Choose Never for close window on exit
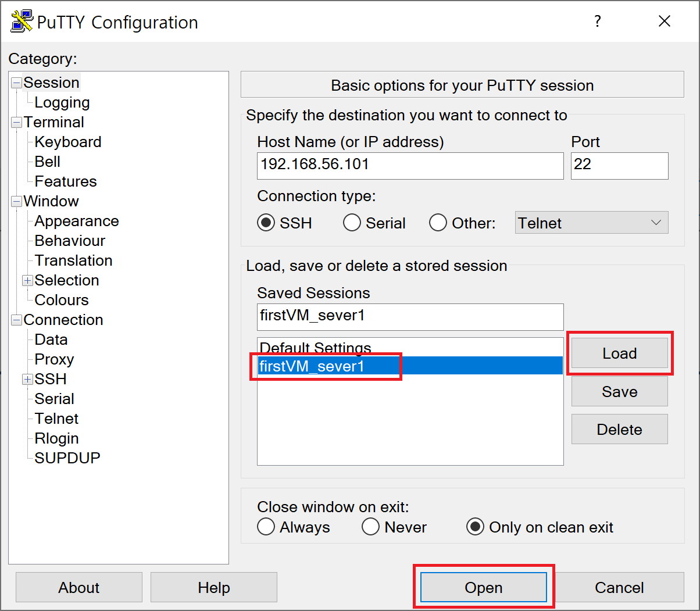Image resolution: width=700 pixels, height=611 pixels. [x=370, y=527]
